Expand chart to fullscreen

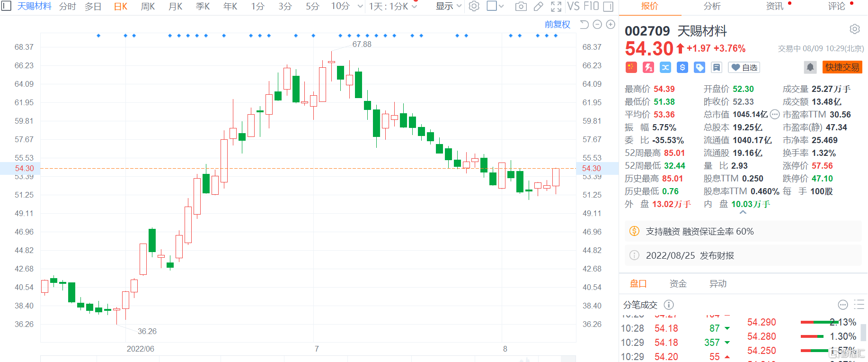point(556,6)
